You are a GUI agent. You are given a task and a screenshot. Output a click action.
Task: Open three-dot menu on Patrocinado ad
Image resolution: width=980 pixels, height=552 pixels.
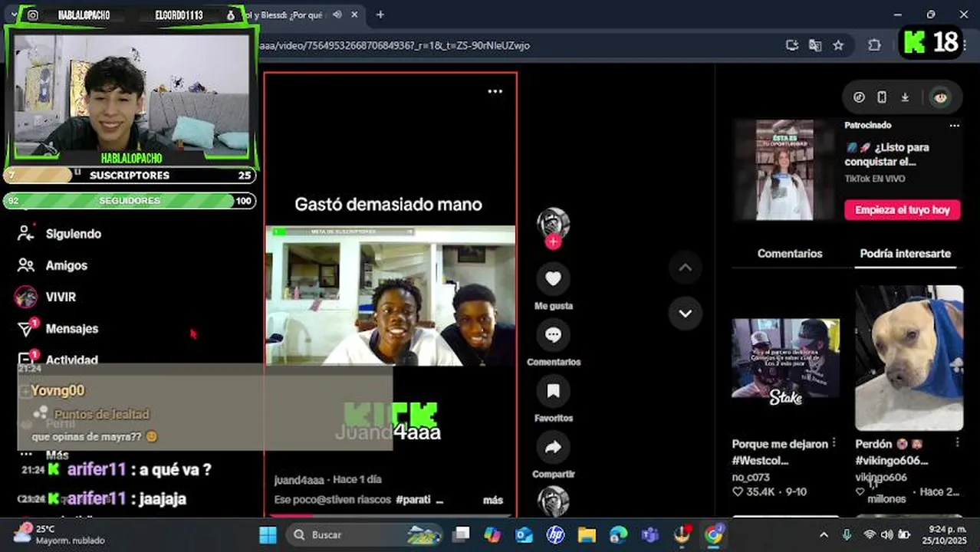[955, 125]
